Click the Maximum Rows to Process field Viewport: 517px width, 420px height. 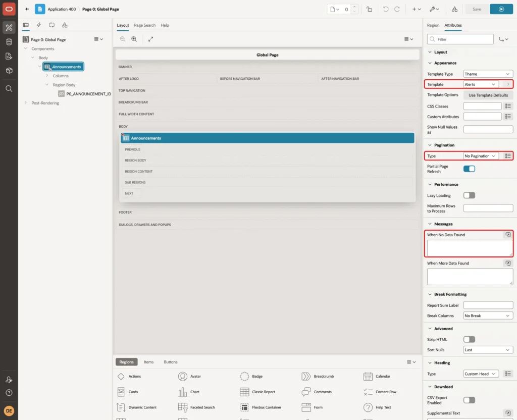pyautogui.click(x=488, y=208)
